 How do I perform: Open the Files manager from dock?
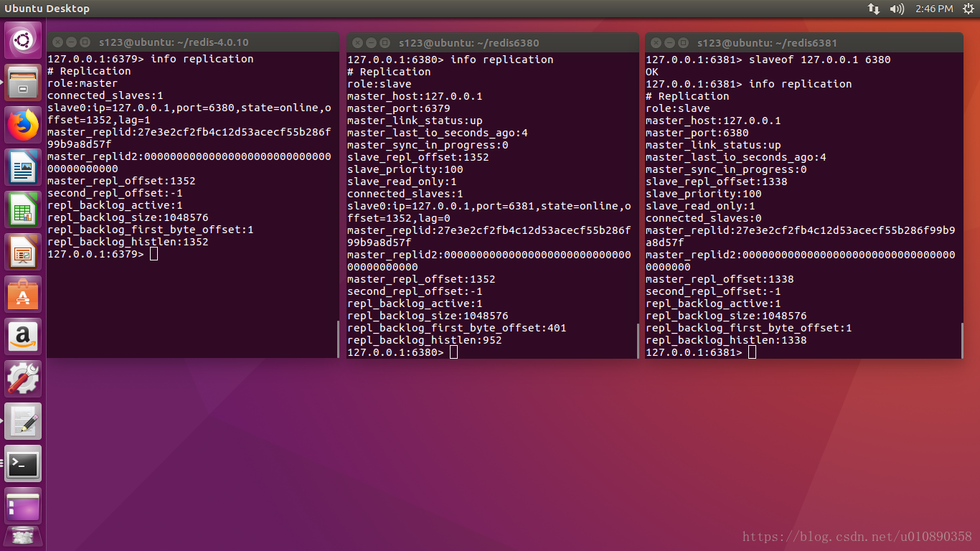coord(23,83)
